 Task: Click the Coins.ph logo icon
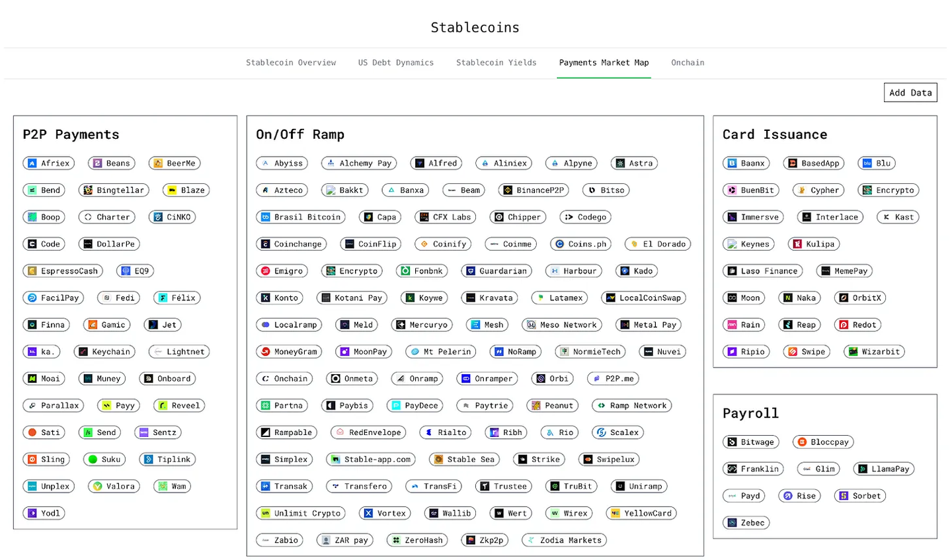click(x=559, y=244)
